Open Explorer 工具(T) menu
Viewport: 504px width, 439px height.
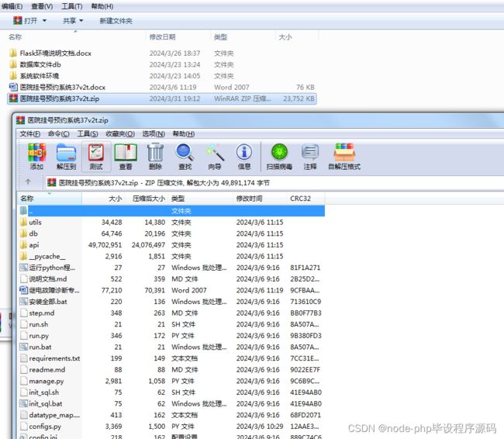(71, 6)
